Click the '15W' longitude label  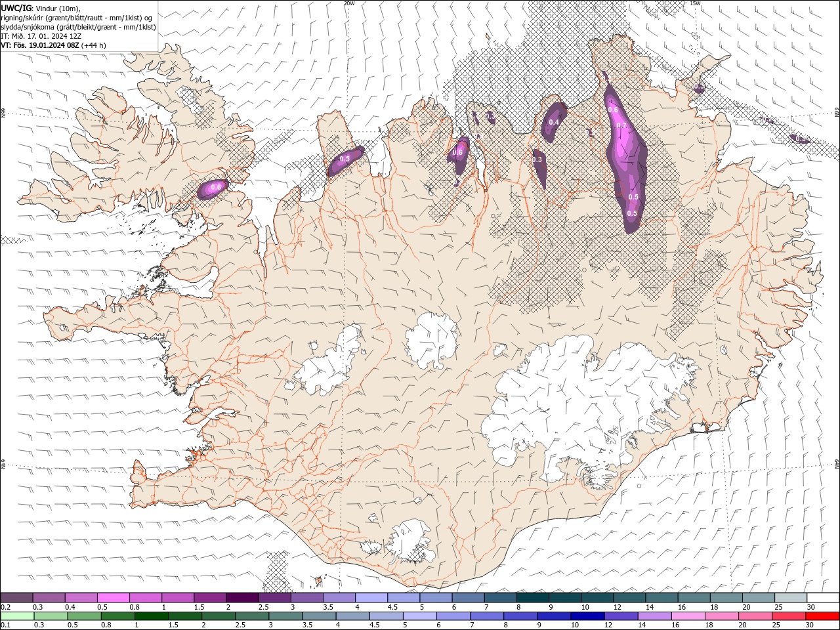[695, 3]
